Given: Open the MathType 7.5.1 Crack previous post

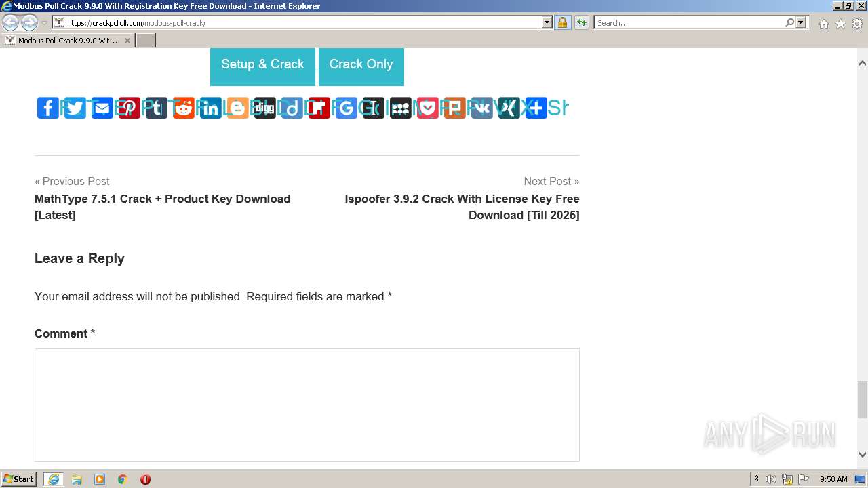Looking at the screenshot, I should click(x=163, y=207).
